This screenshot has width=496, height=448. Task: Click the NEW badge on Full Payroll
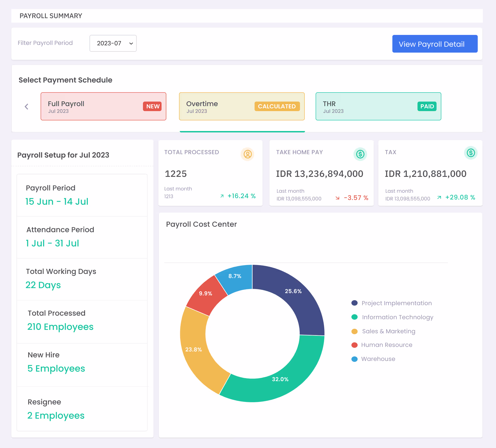pyautogui.click(x=152, y=107)
